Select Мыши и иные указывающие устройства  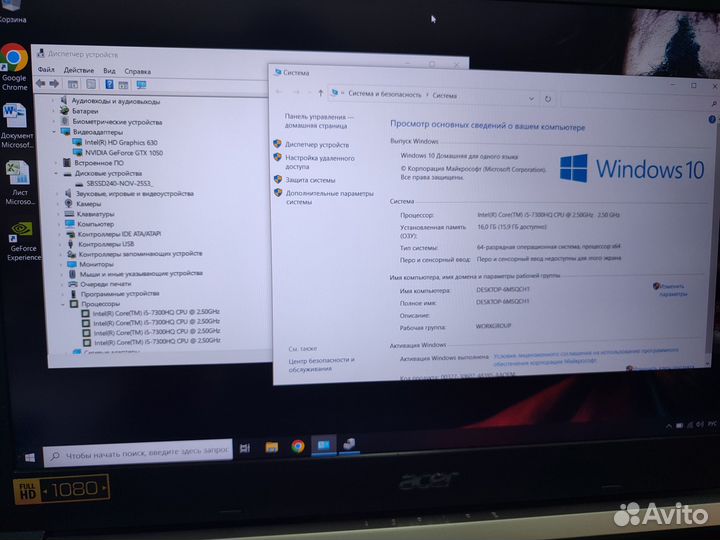141,274
